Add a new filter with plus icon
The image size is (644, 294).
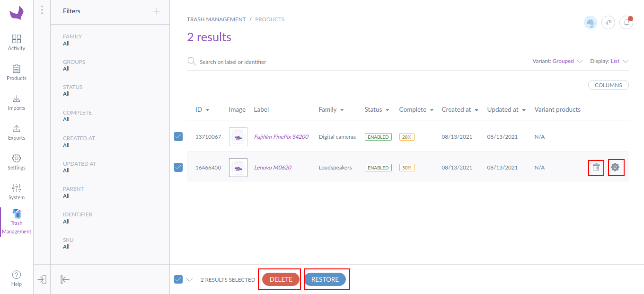pos(157,11)
